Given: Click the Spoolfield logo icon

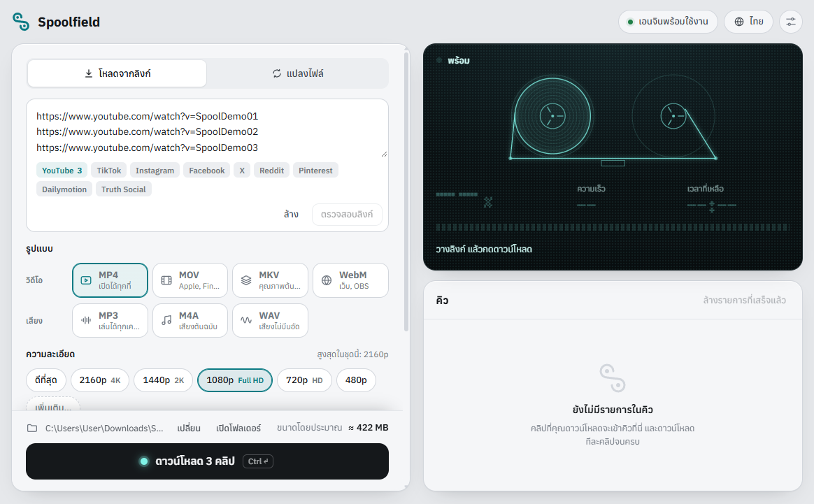Looking at the screenshot, I should (21, 22).
